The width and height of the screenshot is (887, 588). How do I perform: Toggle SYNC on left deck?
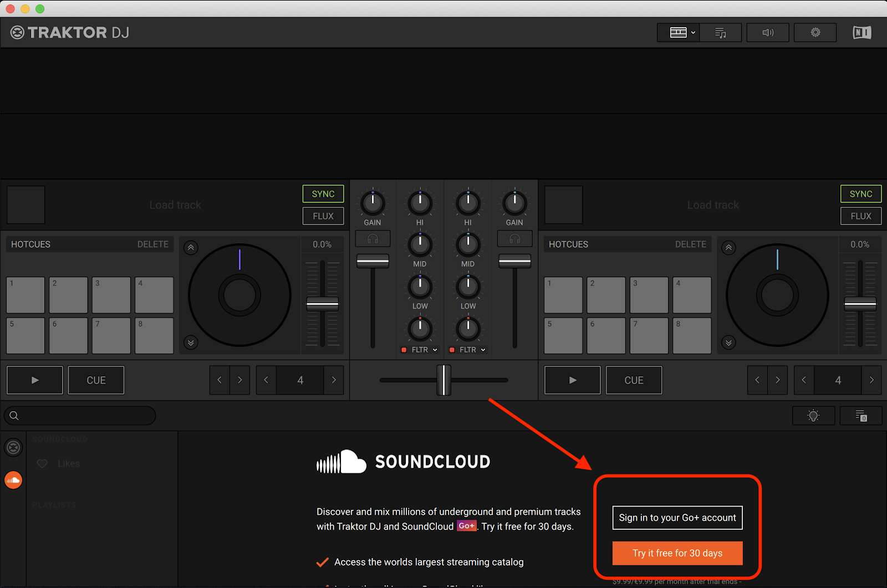click(x=323, y=194)
